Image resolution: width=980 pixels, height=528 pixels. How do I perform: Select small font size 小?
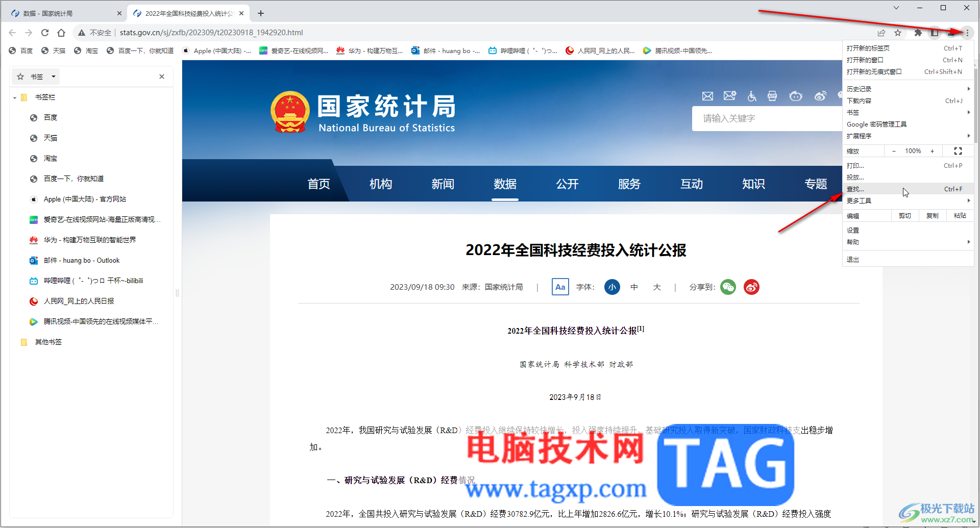[x=612, y=287]
